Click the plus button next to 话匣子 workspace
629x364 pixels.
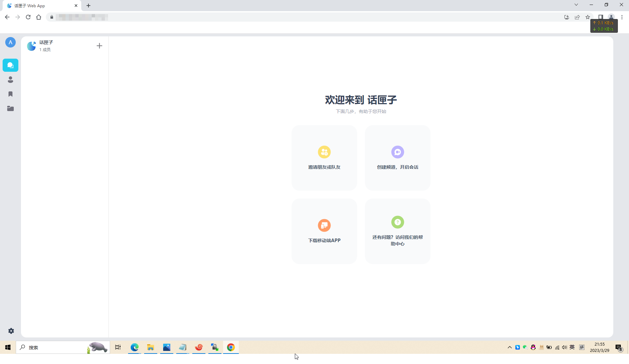pyautogui.click(x=99, y=46)
